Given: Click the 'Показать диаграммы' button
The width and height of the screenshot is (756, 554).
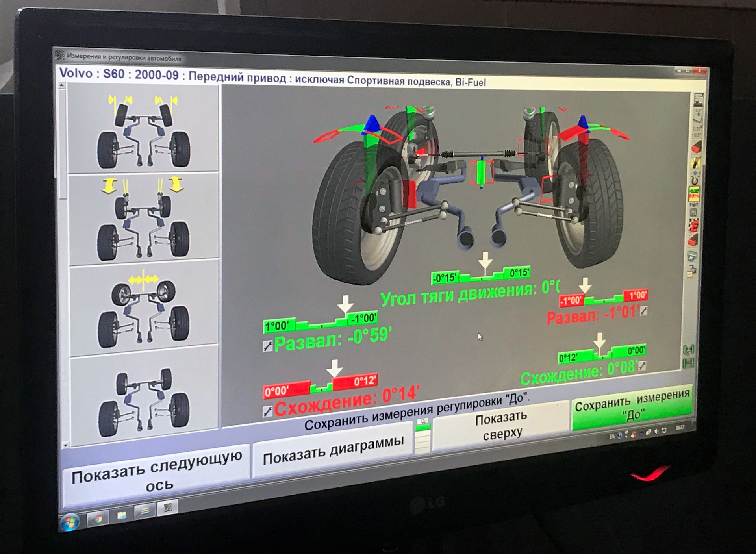Looking at the screenshot, I should (x=334, y=450).
